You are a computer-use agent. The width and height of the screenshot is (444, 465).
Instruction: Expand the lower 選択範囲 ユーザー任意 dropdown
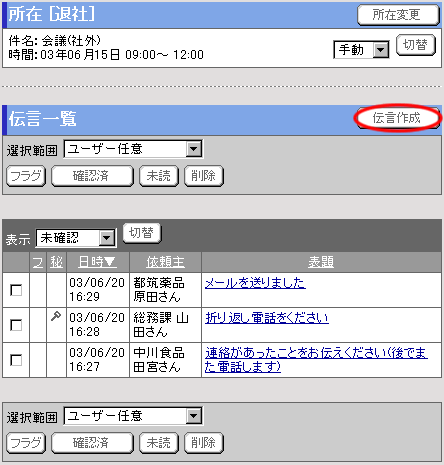point(133,416)
